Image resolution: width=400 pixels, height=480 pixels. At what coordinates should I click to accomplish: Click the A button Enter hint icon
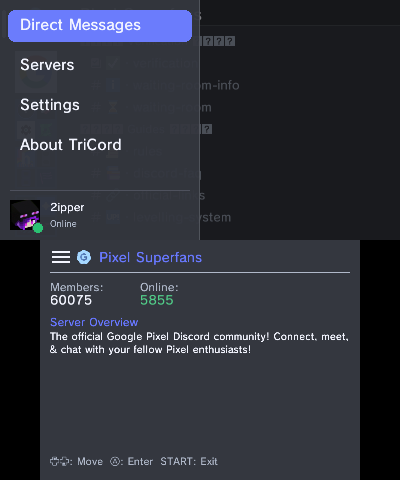[115, 461]
